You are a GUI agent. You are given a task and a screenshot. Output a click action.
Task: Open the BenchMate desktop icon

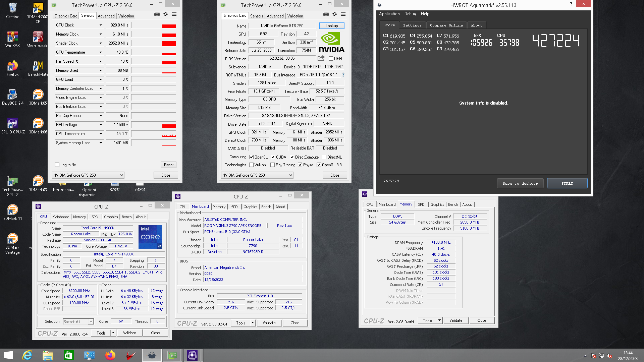pyautogui.click(x=38, y=68)
